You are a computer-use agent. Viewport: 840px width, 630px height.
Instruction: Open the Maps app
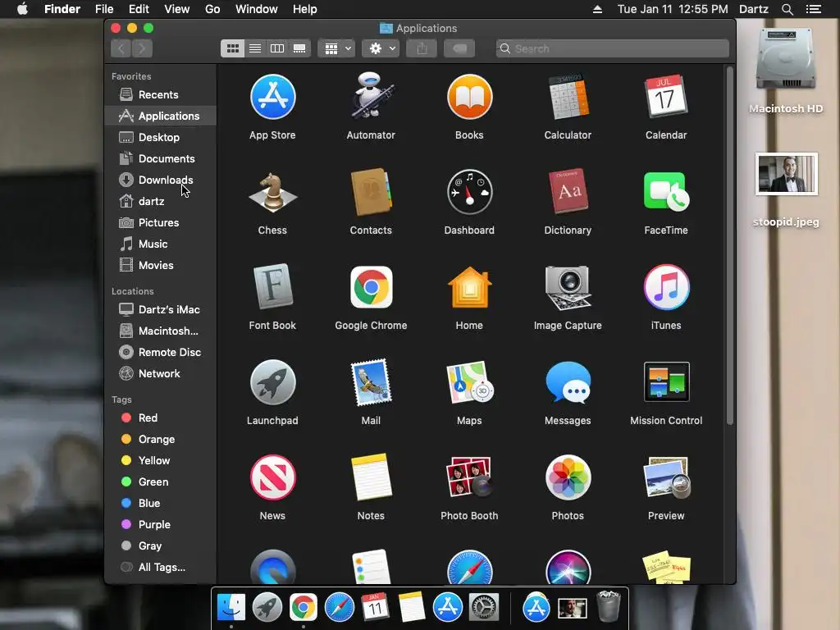click(469, 382)
